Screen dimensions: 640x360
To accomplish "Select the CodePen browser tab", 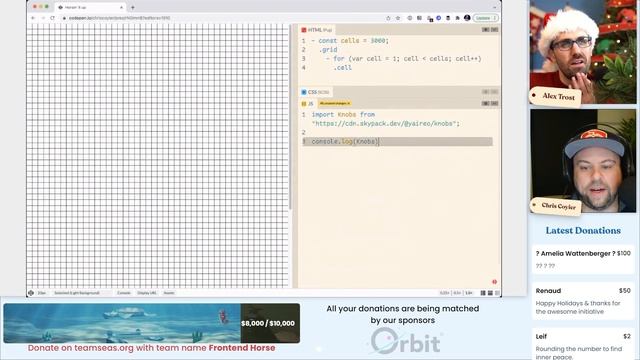I will tap(90, 7).
